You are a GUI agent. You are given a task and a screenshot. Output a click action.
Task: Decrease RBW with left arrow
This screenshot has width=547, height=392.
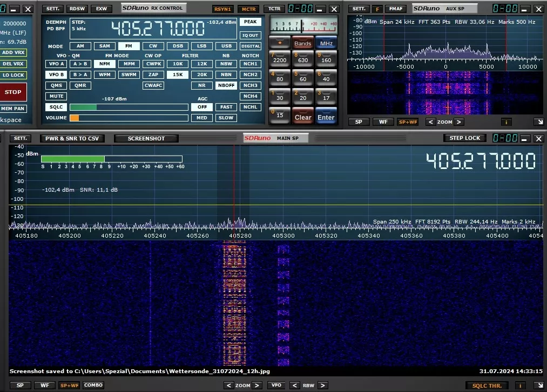pos(294,386)
